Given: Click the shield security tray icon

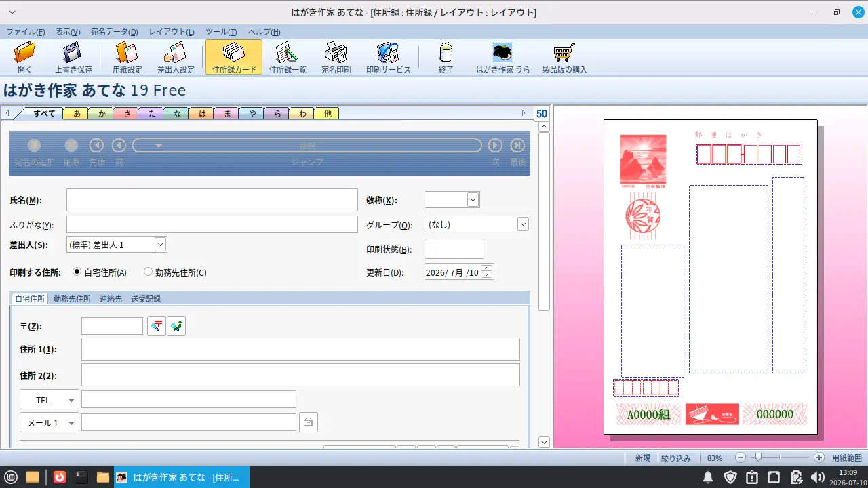Looking at the screenshot, I should [x=730, y=477].
